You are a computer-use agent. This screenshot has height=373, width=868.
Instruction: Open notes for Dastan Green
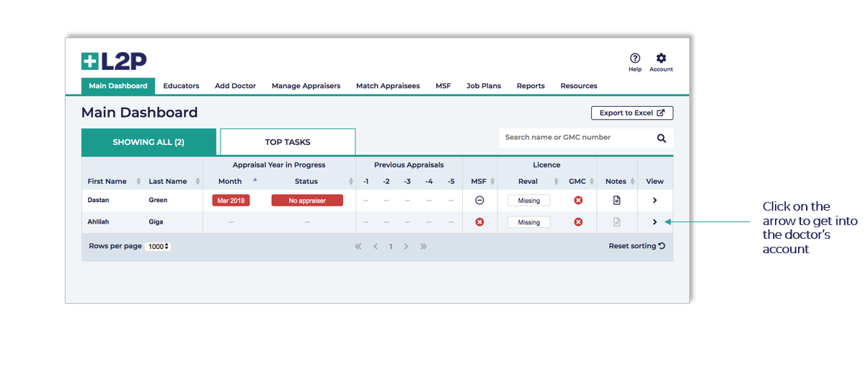pos(616,201)
